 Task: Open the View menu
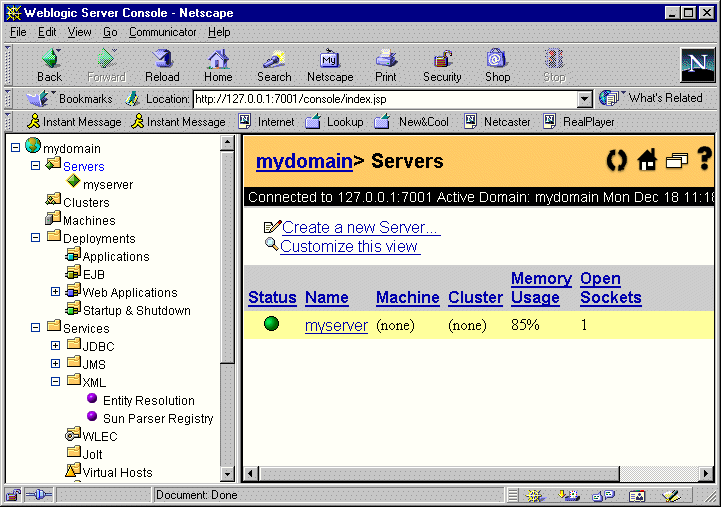79,32
